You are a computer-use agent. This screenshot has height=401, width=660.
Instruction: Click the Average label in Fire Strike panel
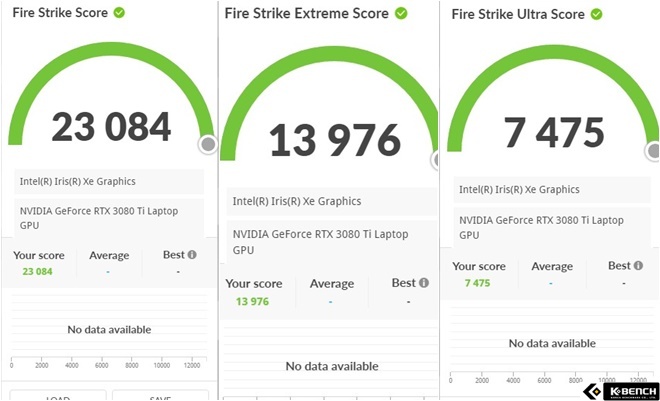(x=109, y=255)
